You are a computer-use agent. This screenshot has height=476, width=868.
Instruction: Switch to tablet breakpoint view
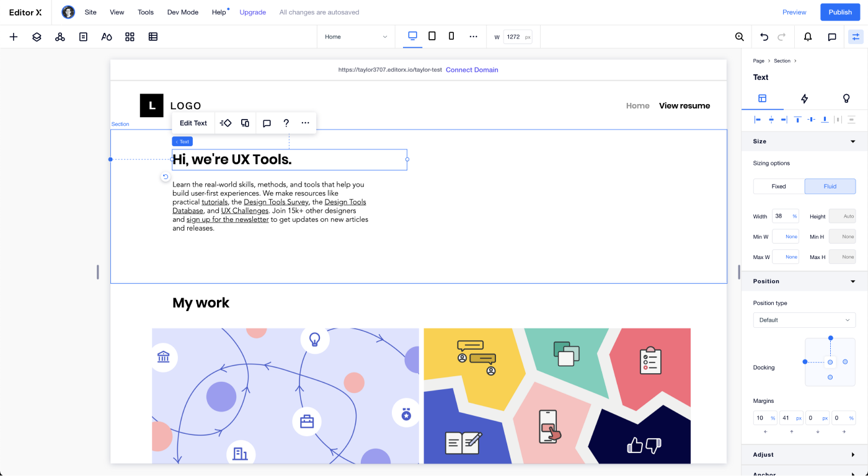432,36
